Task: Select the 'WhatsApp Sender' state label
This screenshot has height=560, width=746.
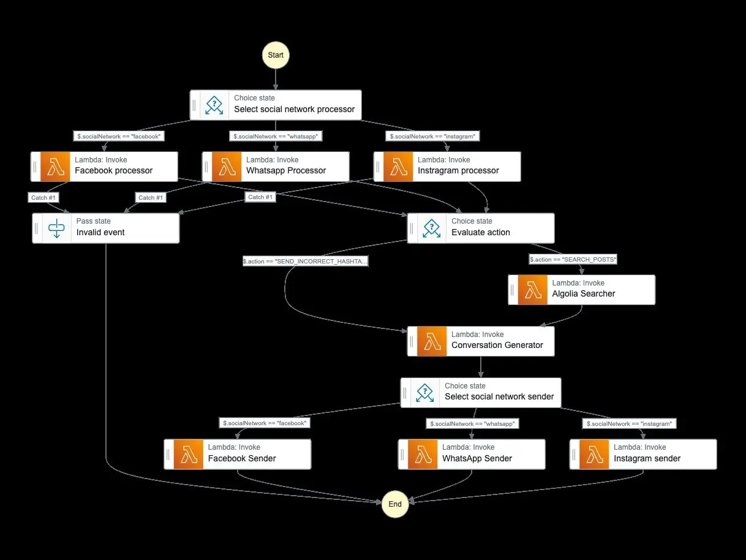Action: tap(477, 458)
